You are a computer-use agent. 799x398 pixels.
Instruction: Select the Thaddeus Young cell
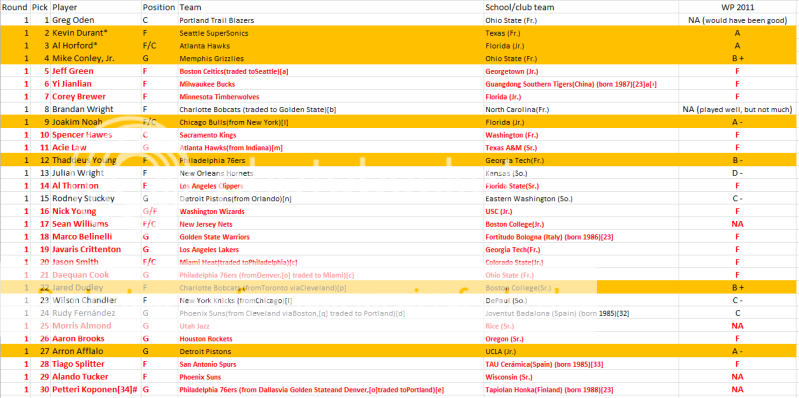tap(96, 161)
